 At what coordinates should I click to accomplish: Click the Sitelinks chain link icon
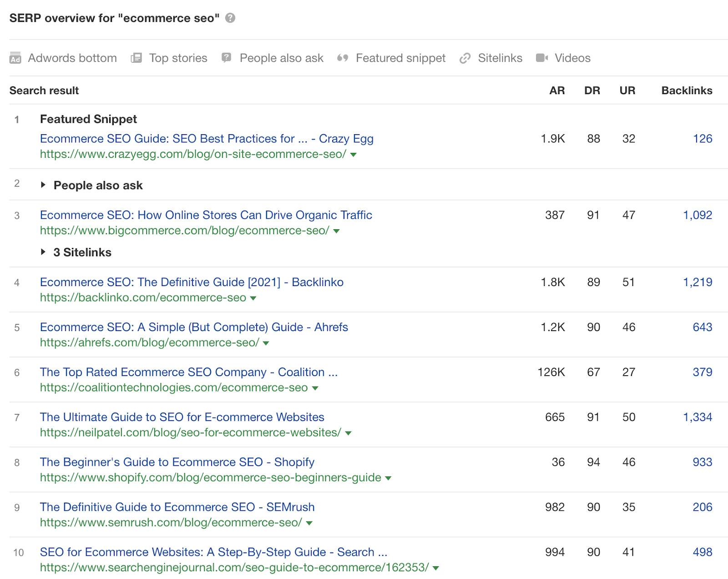pyautogui.click(x=465, y=58)
